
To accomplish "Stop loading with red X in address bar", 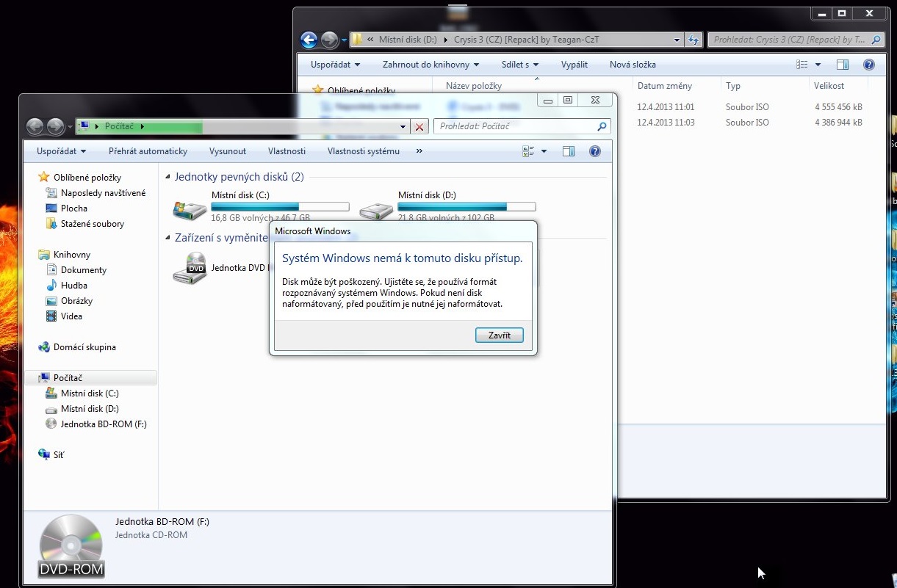I will tap(419, 127).
